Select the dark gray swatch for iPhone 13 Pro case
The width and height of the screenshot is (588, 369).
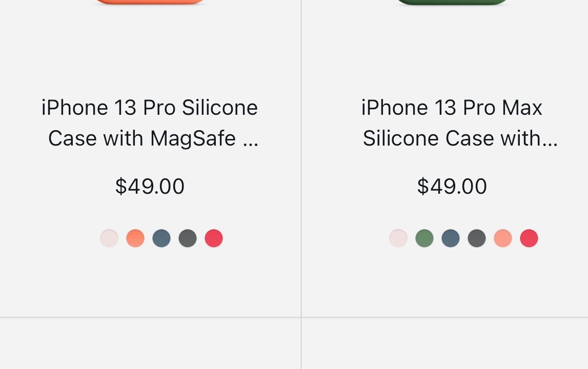point(188,238)
